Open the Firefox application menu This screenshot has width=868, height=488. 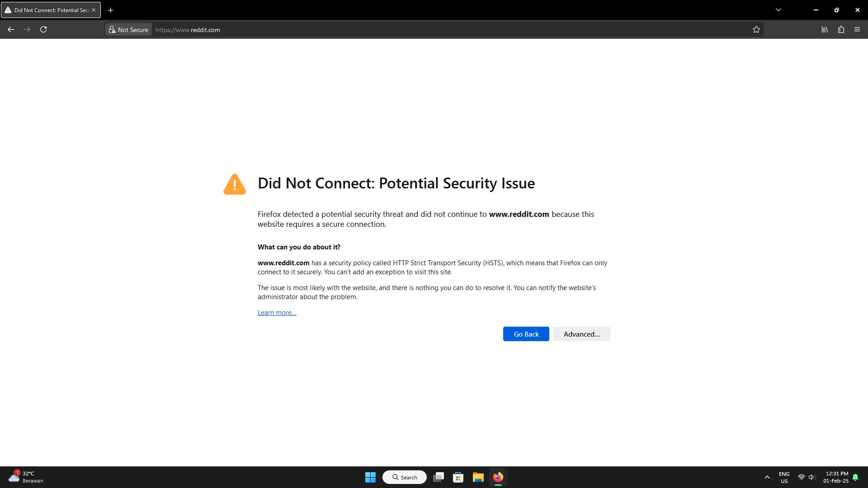coord(857,29)
